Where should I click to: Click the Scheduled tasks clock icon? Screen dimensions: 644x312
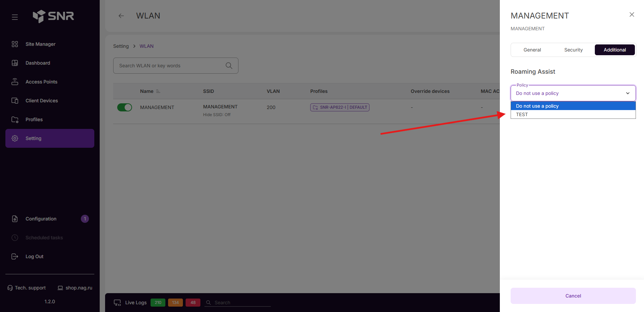[x=15, y=238]
